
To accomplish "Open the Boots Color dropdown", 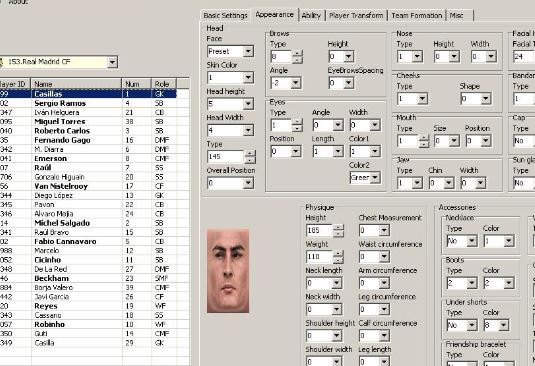I will tap(508, 283).
